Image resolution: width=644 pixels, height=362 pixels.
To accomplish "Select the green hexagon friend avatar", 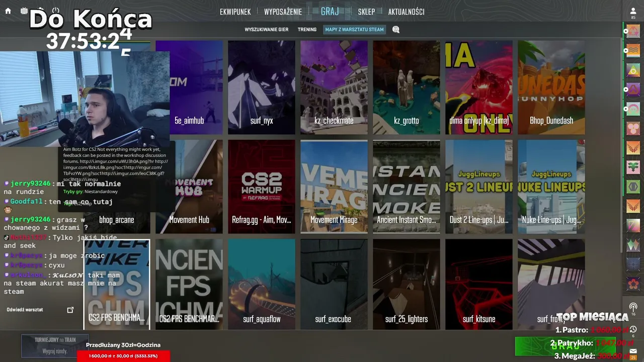I will [x=633, y=187].
